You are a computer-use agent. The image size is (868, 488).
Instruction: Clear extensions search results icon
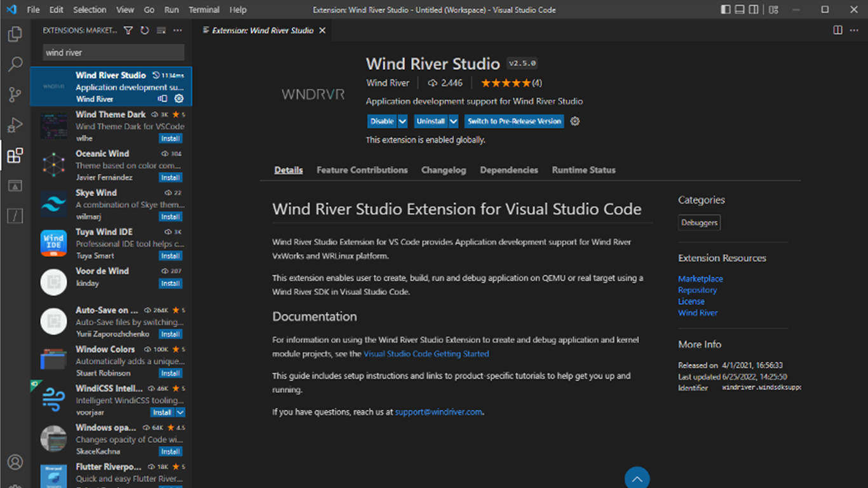pyautogui.click(x=161, y=30)
